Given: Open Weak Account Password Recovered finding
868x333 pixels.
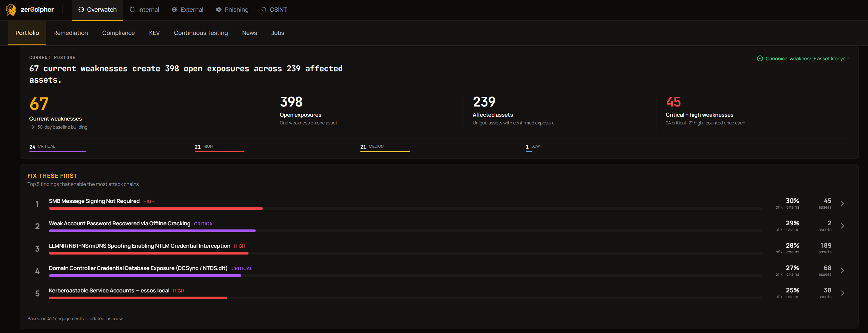Looking at the screenshot, I should pos(119,223).
